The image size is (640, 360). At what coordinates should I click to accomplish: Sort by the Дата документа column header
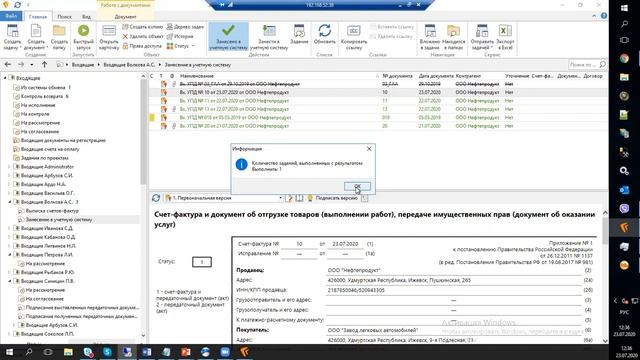pos(436,76)
